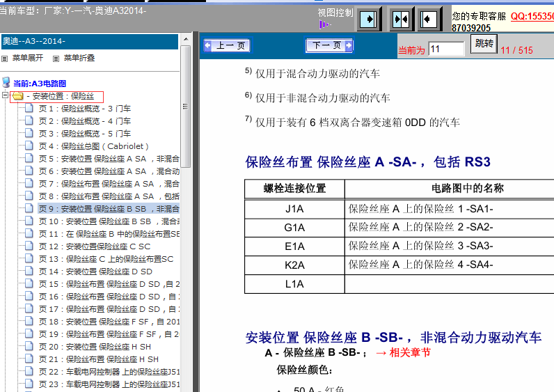Click the view control expand-right arrow icon
The width and height of the screenshot is (554, 392).
(x=368, y=19)
